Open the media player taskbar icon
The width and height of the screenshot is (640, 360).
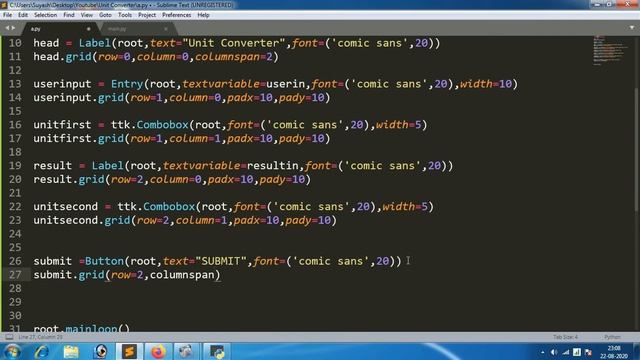point(100,352)
